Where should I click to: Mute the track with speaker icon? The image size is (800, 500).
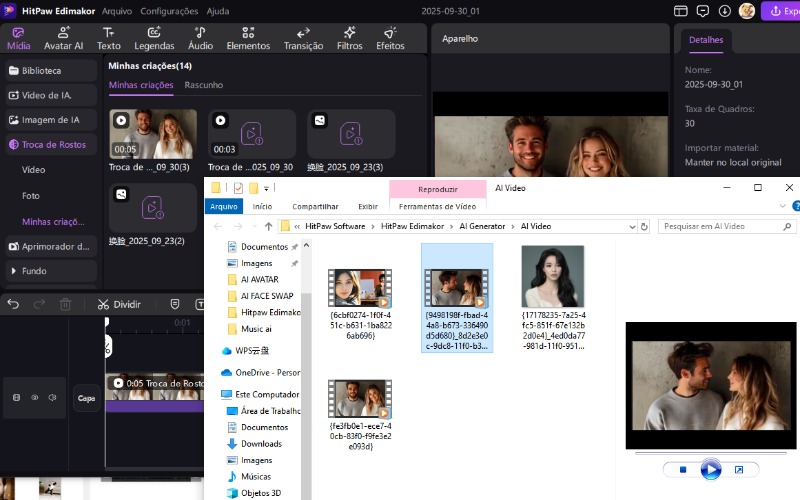(x=52, y=397)
